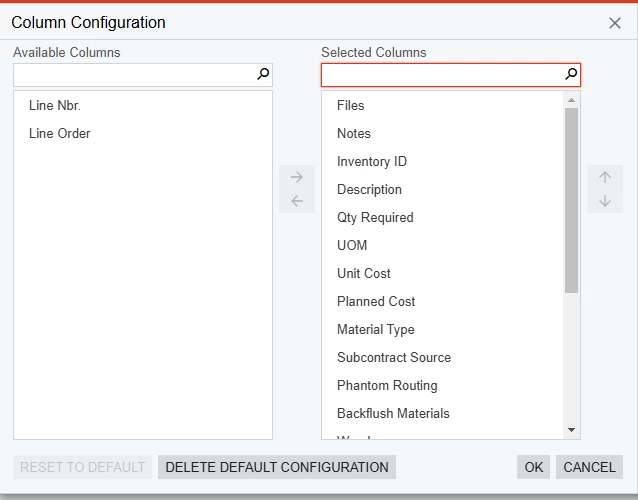The width and height of the screenshot is (638, 500).
Task: Click Delete Default Configuration button
Action: tap(277, 467)
